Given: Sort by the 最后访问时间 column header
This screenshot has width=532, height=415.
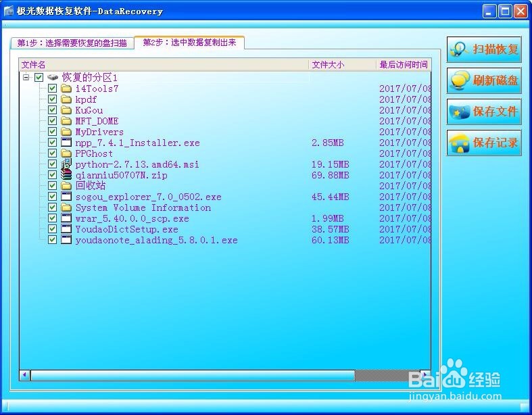Looking at the screenshot, I should click(x=404, y=64).
